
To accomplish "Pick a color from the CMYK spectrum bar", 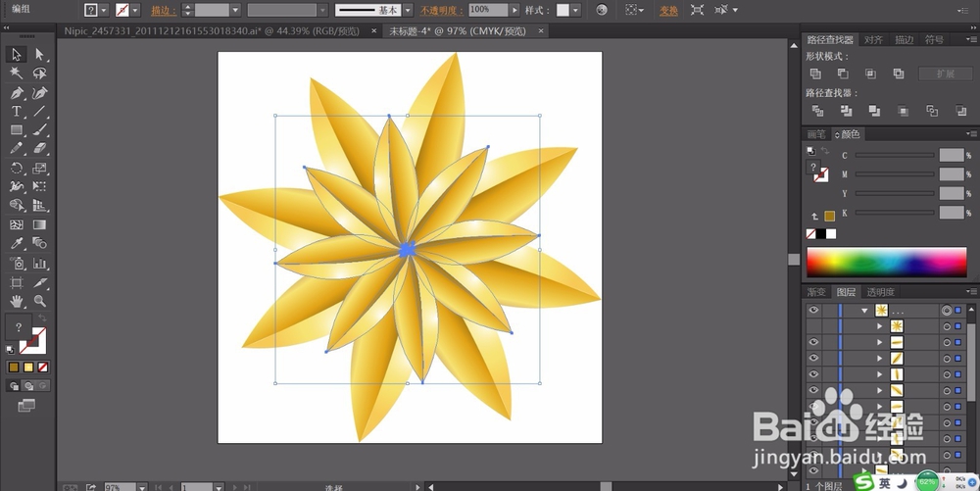I will [x=886, y=263].
